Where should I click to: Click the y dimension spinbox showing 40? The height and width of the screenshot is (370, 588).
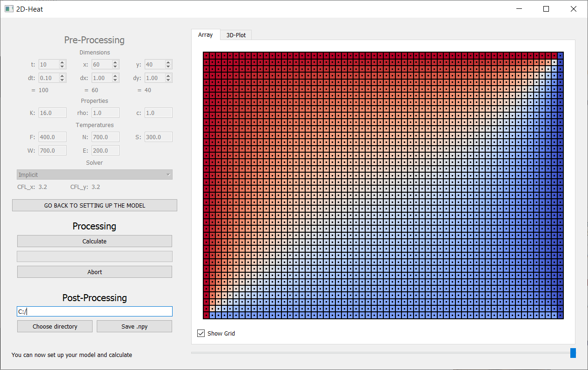pos(159,65)
